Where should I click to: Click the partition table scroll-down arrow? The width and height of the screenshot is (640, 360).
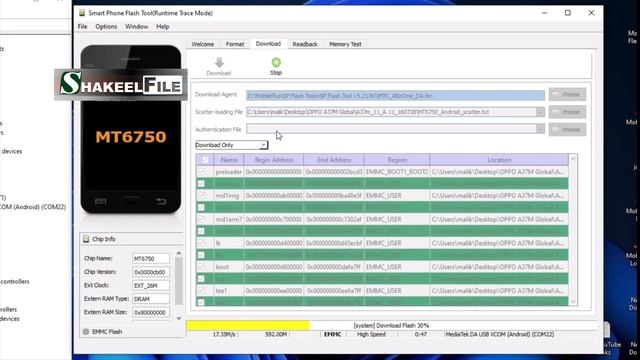click(x=573, y=302)
